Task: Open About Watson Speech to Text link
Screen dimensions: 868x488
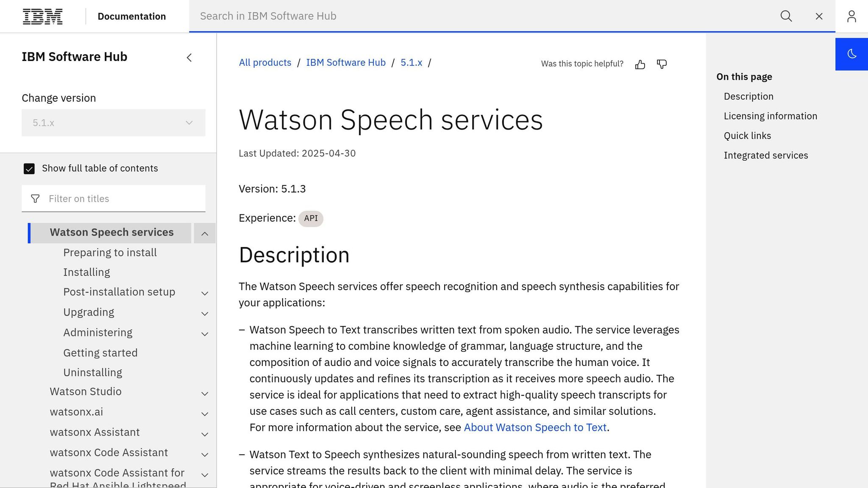Action: coord(535,427)
